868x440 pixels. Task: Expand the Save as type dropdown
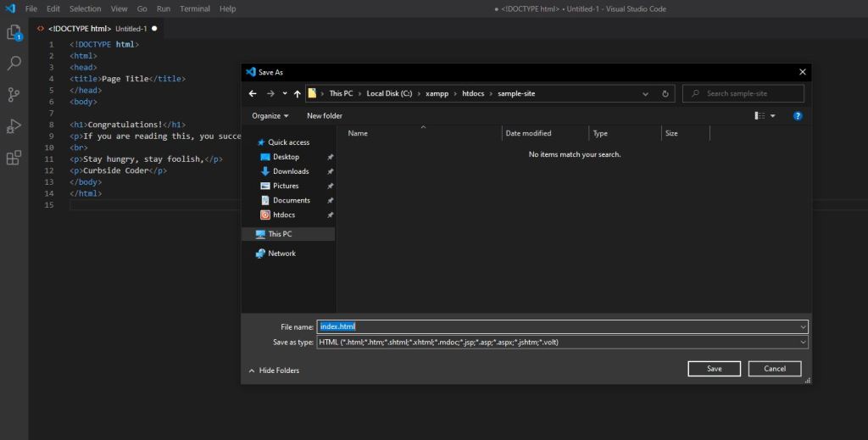(802, 343)
